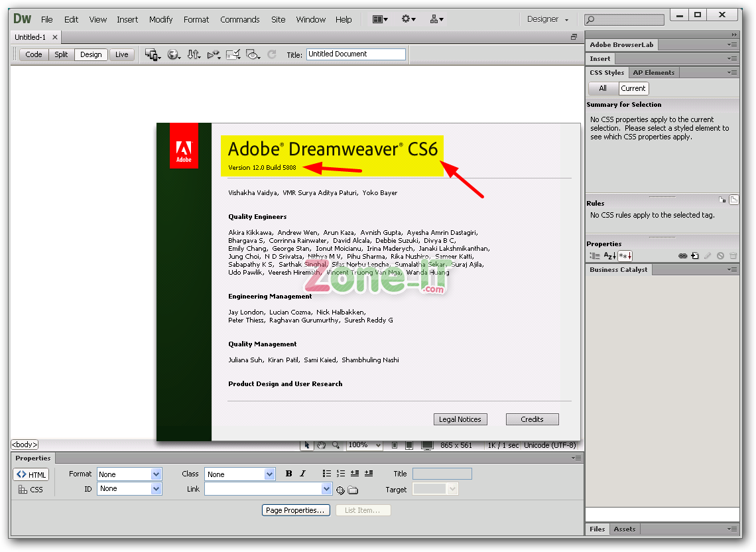
Task: Open File management up-down arrows icon
Action: pyautogui.click(x=194, y=54)
